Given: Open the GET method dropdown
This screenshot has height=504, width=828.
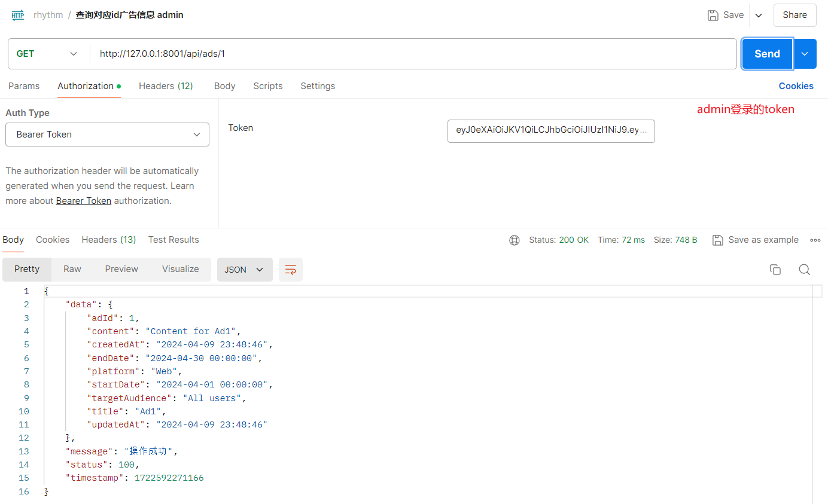Looking at the screenshot, I should click(48, 54).
